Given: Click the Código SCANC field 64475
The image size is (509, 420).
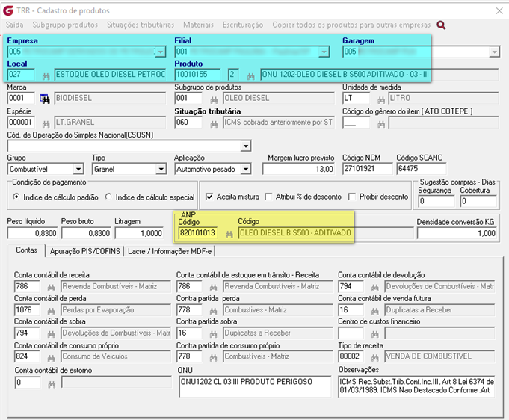Looking at the screenshot, I should [x=421, y=169].
